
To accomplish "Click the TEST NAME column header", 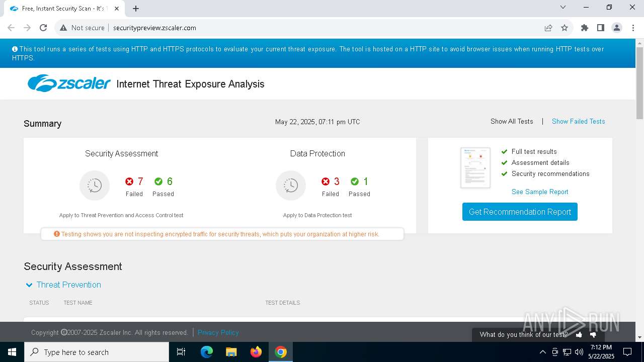I will click(x=78, y=303).
